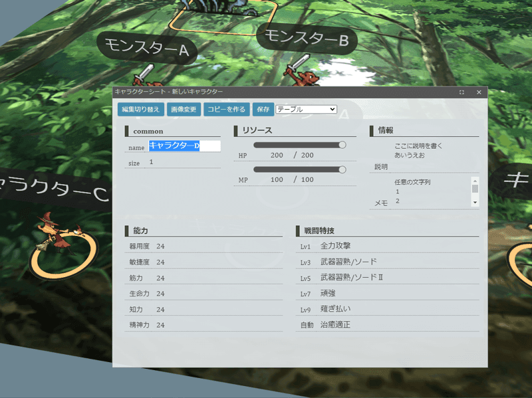Click the HP slider handle
This screenshot has width=532, height=398.
tap(342, 145)
